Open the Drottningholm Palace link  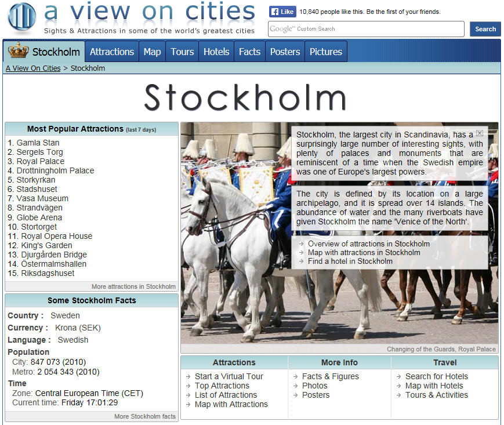(x=55, y=170)
